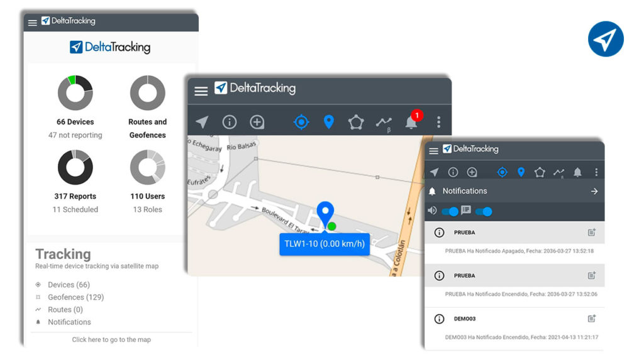Click routes icon in Notifications window toolbar
This screenshot has width=644, height=362.
(x=558, y=173)
